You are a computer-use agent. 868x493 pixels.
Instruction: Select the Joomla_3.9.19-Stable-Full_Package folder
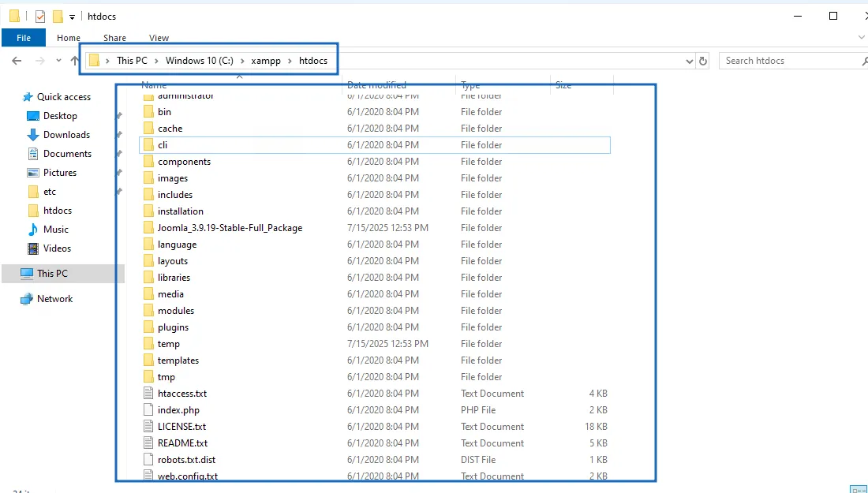[229, 227]
